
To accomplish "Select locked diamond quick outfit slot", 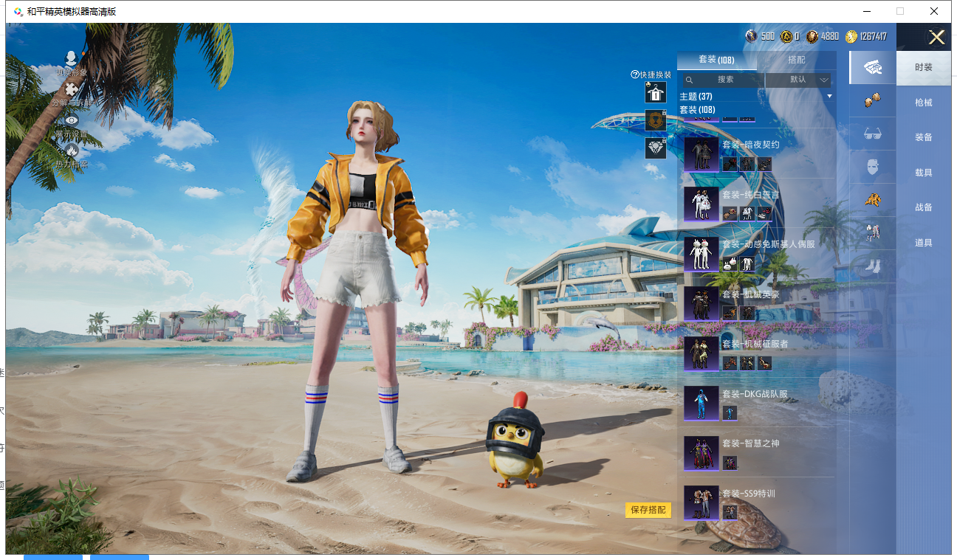I will pos(656,148).
